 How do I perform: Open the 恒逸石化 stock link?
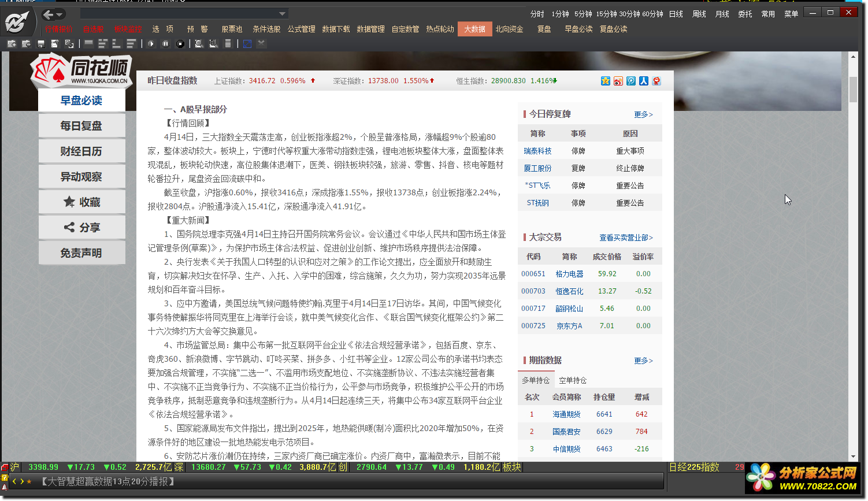[569, 291]
